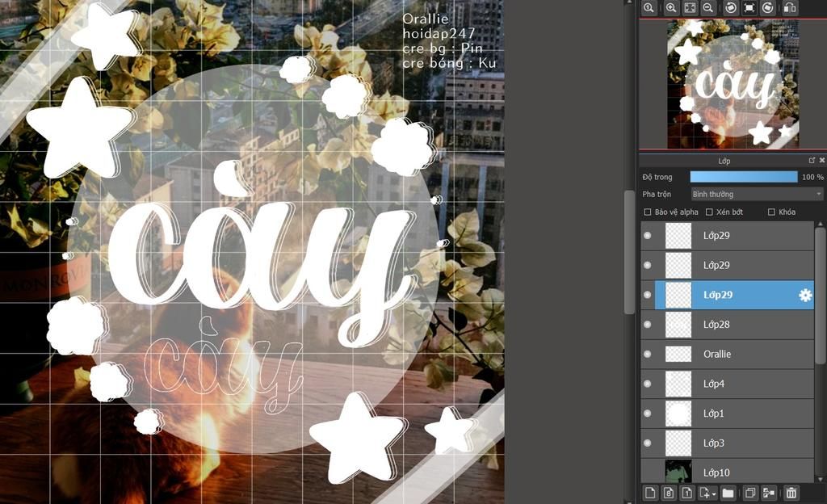Image resolution: width=827 pixels, height=504 pixels.
Task: Click the navigator preview image
Action: tap(733, 84)
